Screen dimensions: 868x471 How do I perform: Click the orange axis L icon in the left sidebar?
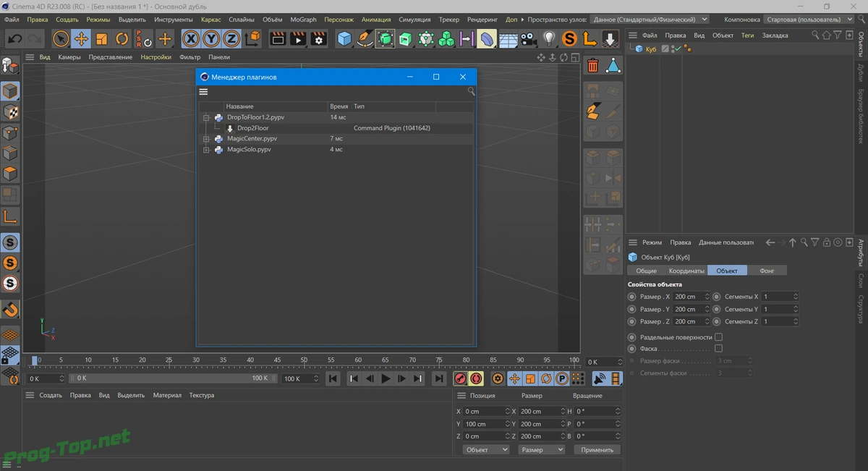[x=10, y=216]
